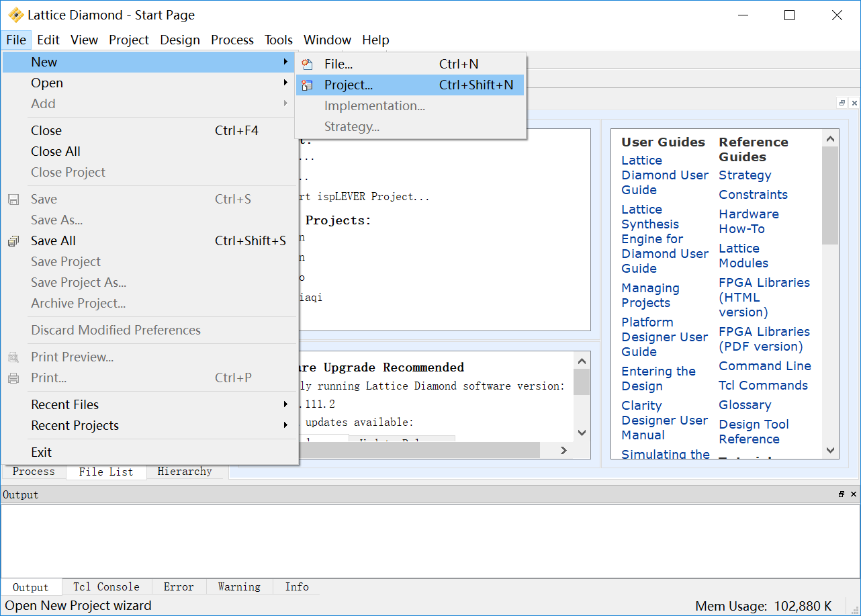Click the float icon of the Output panel
This screenshot has height=616, width=861.
(x=842, y=494)
